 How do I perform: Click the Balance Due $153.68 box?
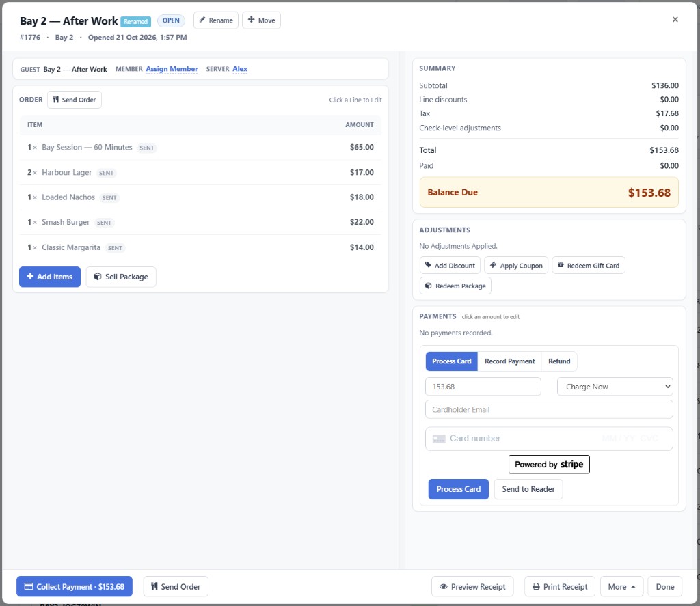point(549,193)
